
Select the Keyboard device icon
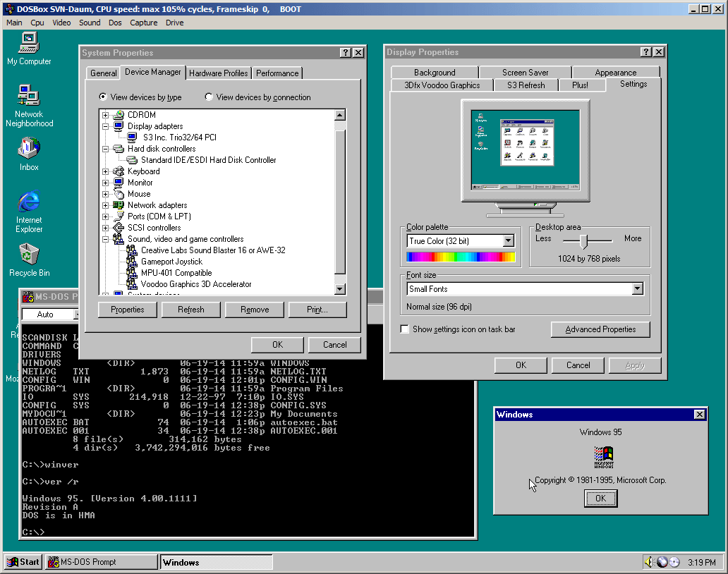click(x=119, y=171)
